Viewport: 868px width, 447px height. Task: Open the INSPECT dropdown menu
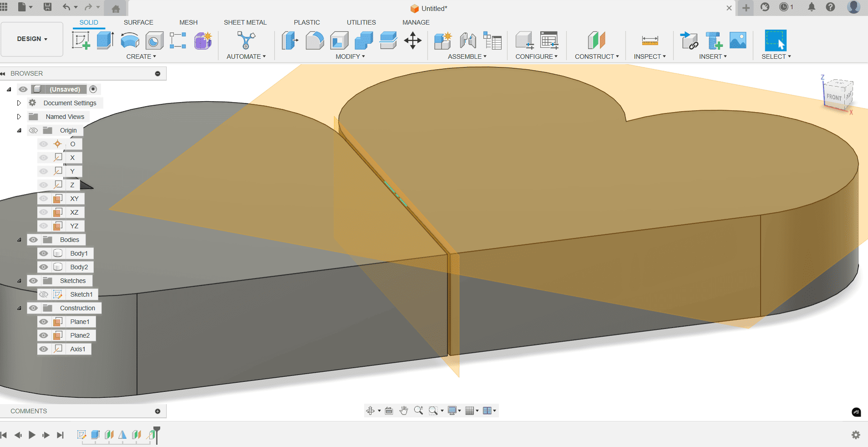click(x=650, y=57)
